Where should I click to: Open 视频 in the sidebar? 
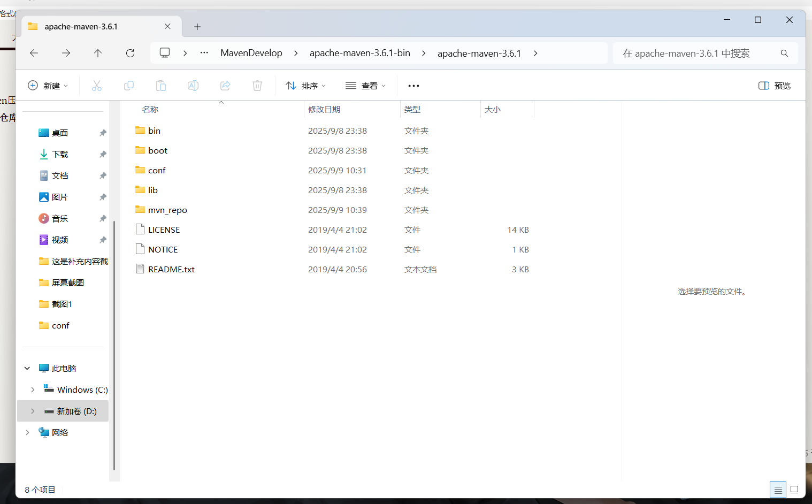[x=60, y=240]
